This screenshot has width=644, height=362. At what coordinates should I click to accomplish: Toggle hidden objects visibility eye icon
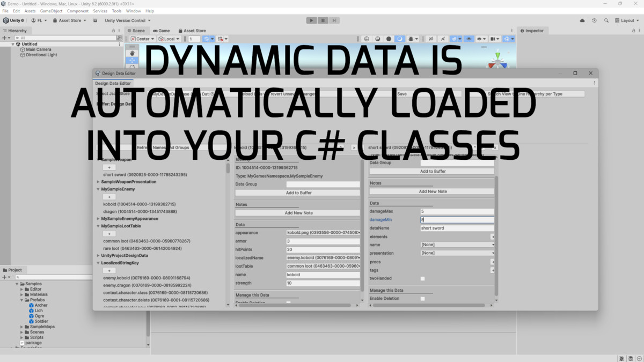point(469,39)
